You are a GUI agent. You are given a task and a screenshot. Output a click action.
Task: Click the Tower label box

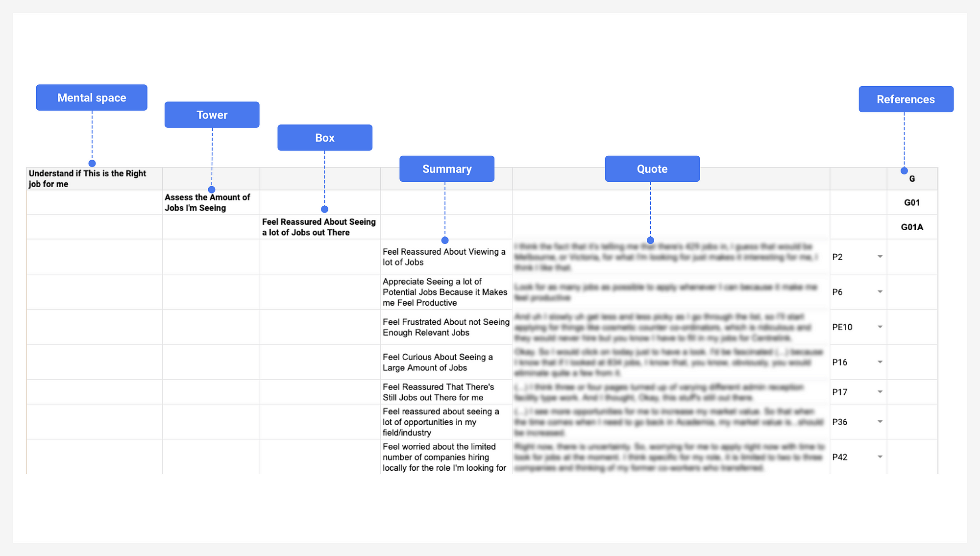pyautogui.click(x=212, y=115)
